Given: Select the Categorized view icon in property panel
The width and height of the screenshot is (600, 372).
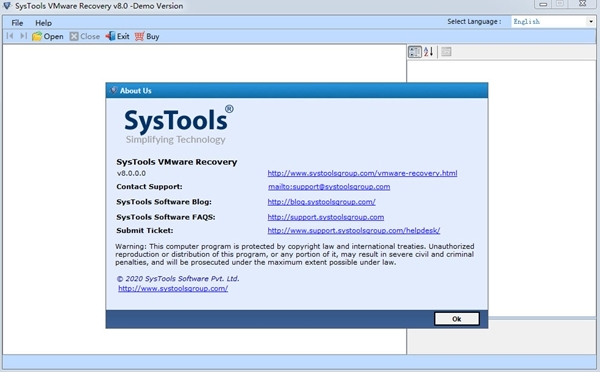Looking at the screenshot, I should 415,52.
